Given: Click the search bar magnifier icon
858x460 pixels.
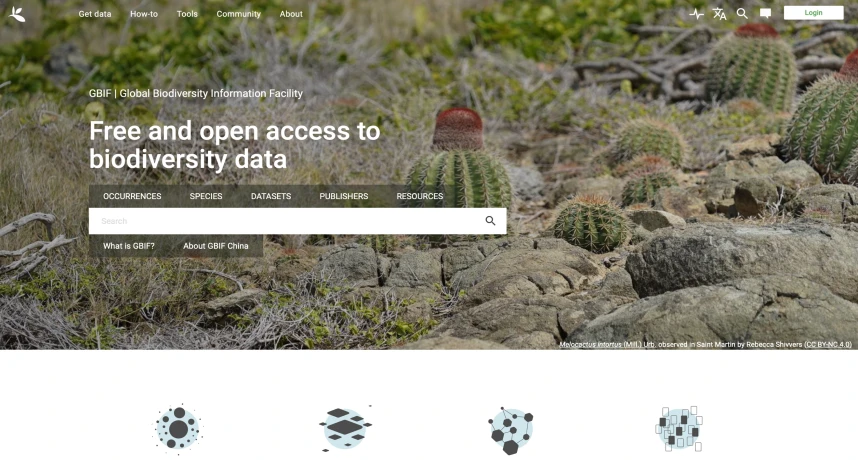Looking at the screenshot, I should [x=490, y=220].
